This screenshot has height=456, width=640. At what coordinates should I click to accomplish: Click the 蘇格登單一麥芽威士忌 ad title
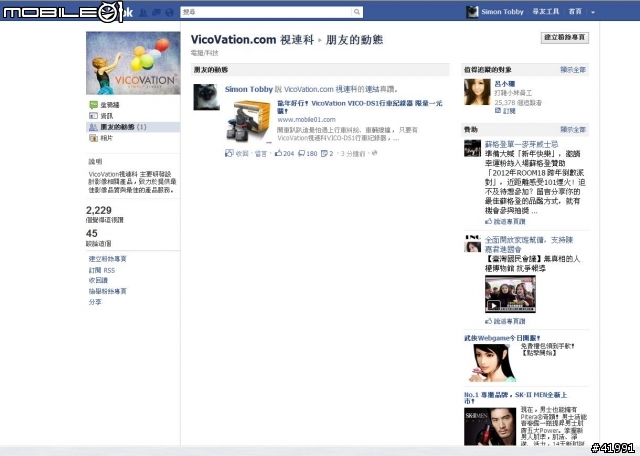[521, 144]
